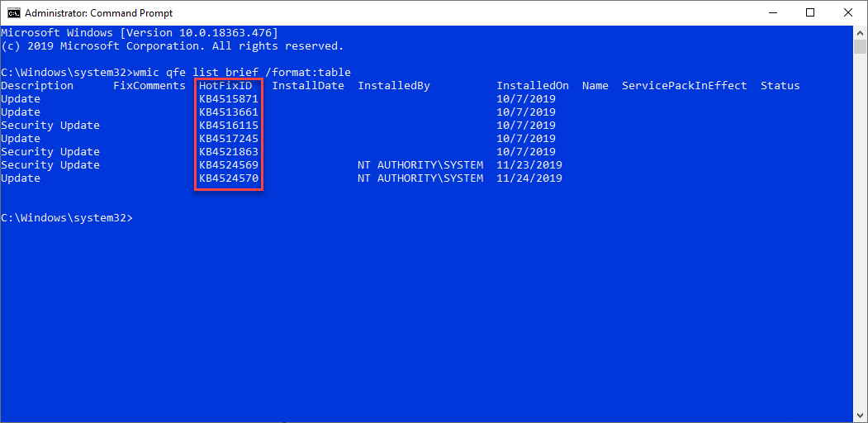Screen dimensions: 868x423
Task: Click the KB4517245 hotfix entry
Action: 229,139
